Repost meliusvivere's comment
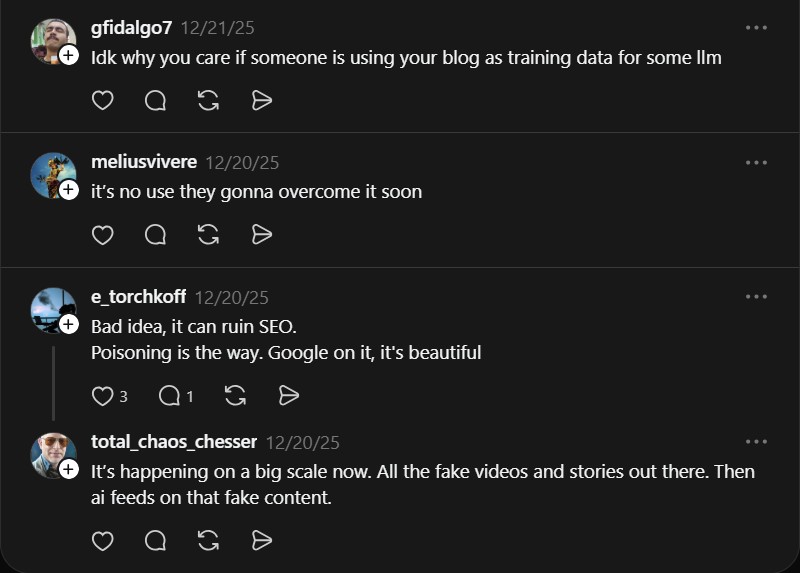This screenshot has width=800, height=573. (208, 234)
